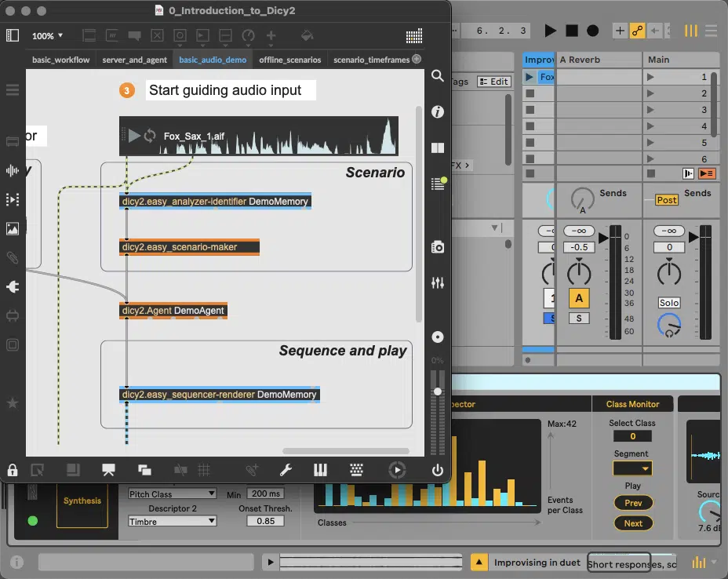Lock the patcher with the padlock icon

coord(13,470)
